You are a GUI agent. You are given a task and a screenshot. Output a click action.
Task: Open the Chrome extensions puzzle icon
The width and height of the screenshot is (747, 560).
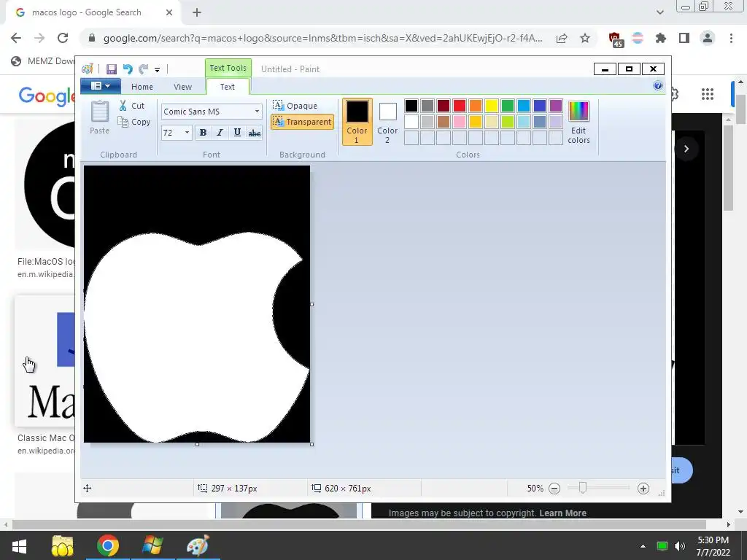tap(661, 38)
